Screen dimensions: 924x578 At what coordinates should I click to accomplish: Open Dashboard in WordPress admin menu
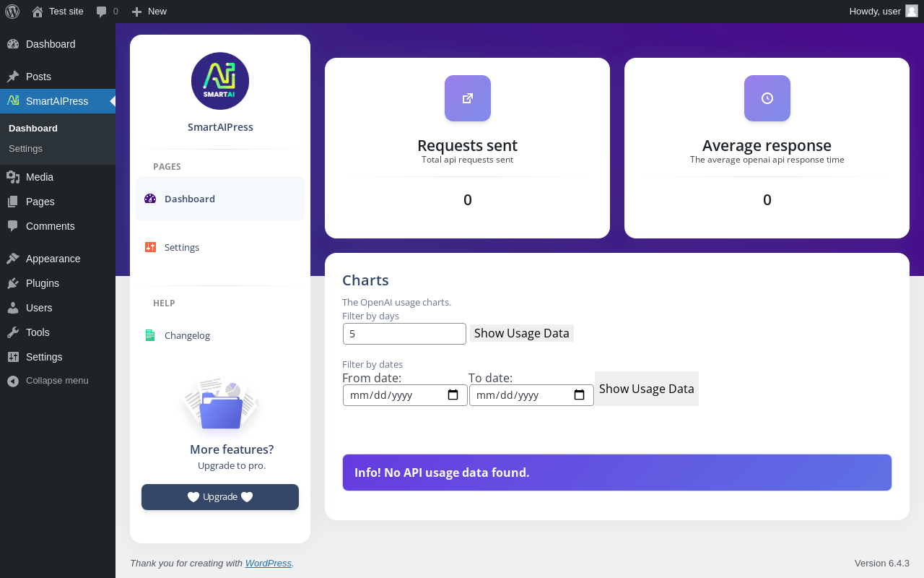58,44
